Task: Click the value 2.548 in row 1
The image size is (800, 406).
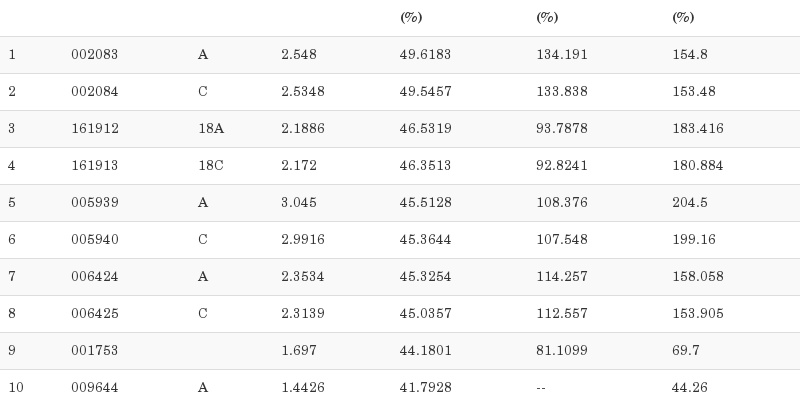Action: 298,55
